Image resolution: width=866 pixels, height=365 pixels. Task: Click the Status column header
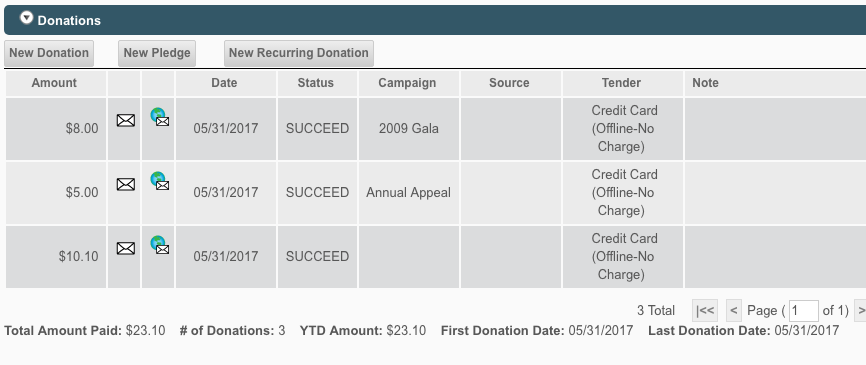[x=316, y=83]
